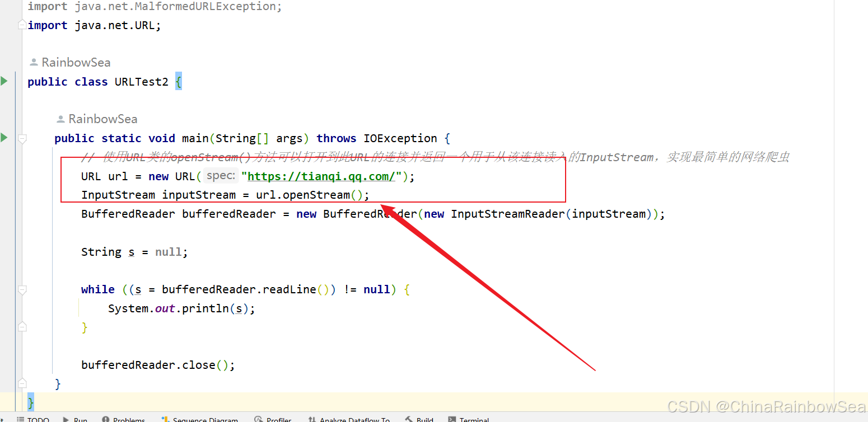Click the 'import java.net.URL;' line
This screenshot has width=868, height=422.
click(95, 25)
